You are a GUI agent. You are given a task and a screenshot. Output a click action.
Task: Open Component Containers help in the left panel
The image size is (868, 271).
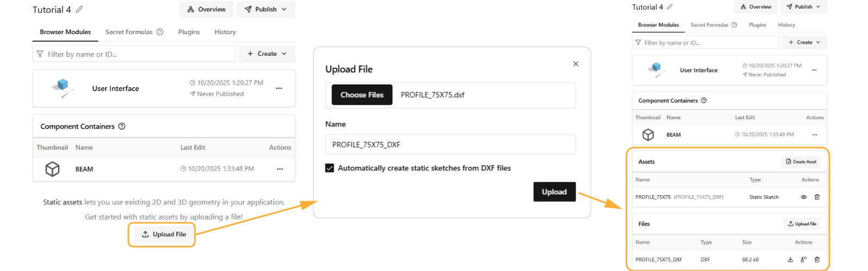click(122, 126)
